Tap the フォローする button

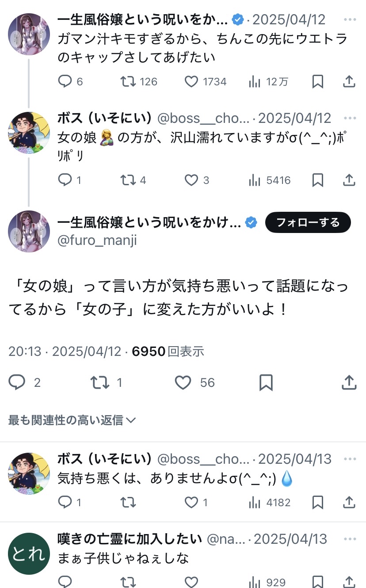click(x=308, y=222)
